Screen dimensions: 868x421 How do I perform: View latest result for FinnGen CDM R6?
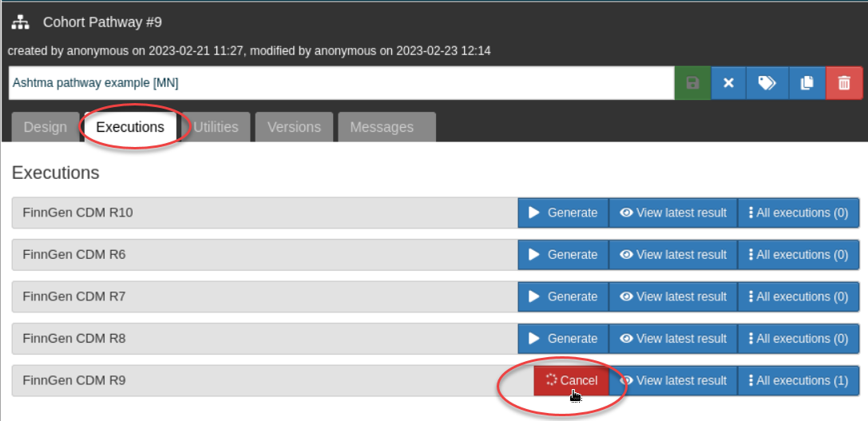673,255
